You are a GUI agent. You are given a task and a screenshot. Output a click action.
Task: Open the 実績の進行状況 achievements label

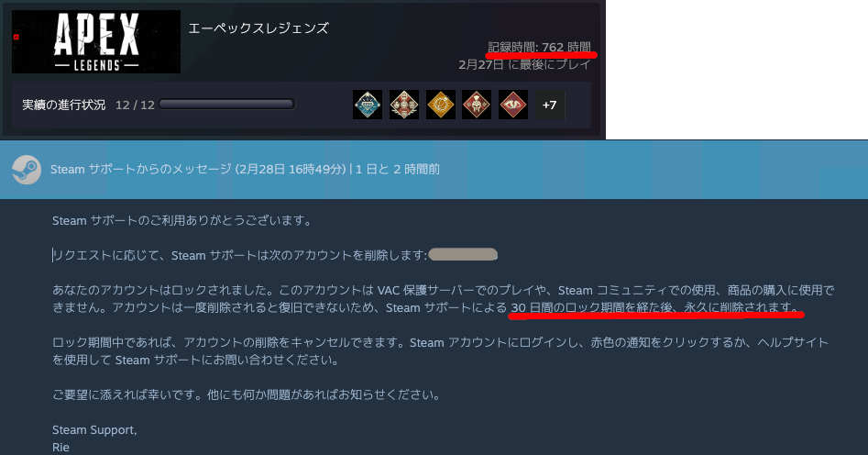click(63, 105)
